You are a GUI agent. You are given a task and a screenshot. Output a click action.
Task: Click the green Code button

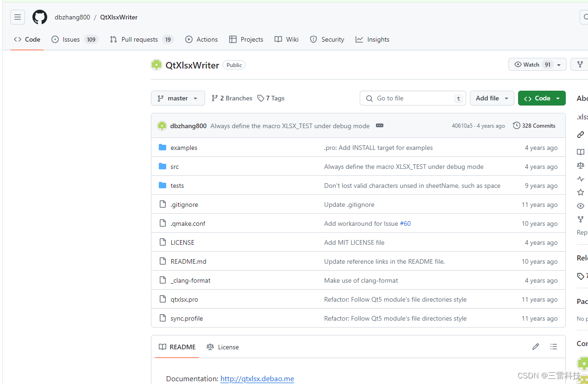pyautogui.click(x=542, y=98)
